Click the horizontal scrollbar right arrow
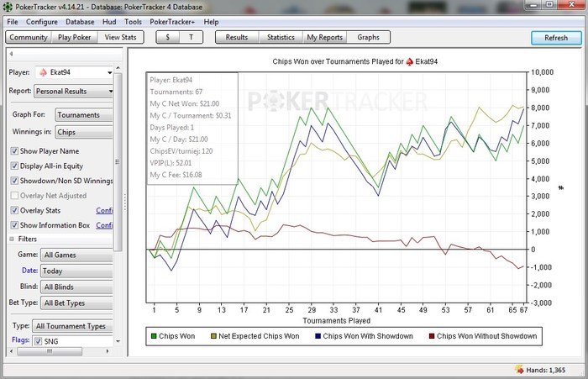This screenshot has width=588, height=379. (108, 351)
